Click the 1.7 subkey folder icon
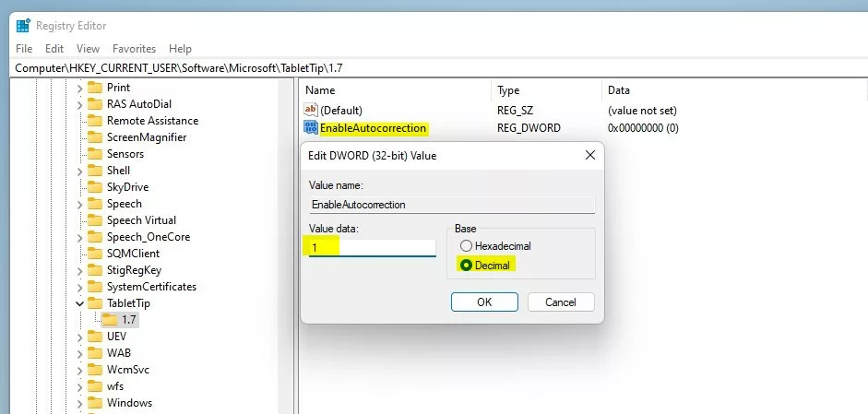This screenshot has width=868, height=414. click(110, 320)
